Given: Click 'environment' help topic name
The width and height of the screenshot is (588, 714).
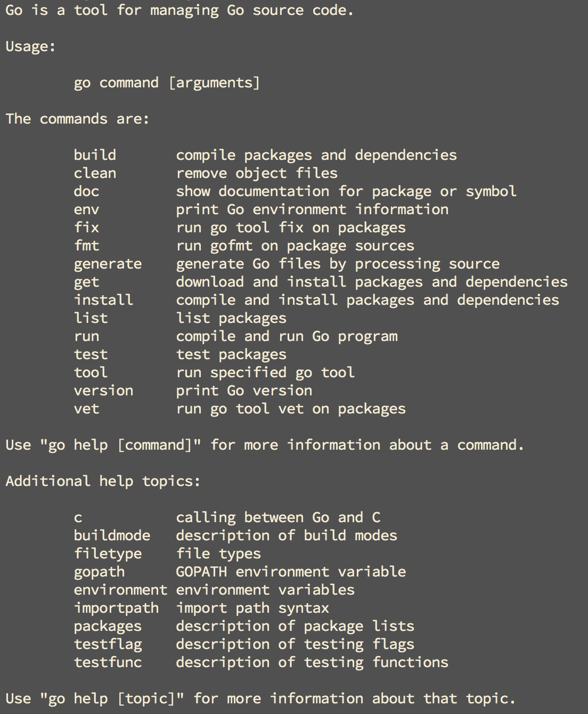Looking at the screenshot, I should click(x=120, y=590).
